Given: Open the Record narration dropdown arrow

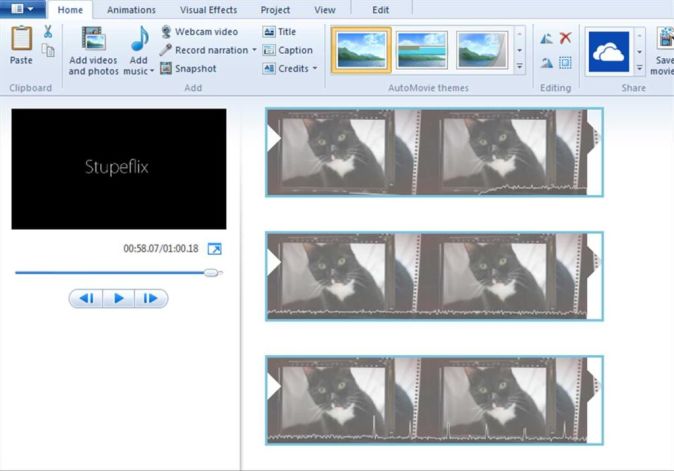Looking at the screenshot, I should click(x=254, y=50).
